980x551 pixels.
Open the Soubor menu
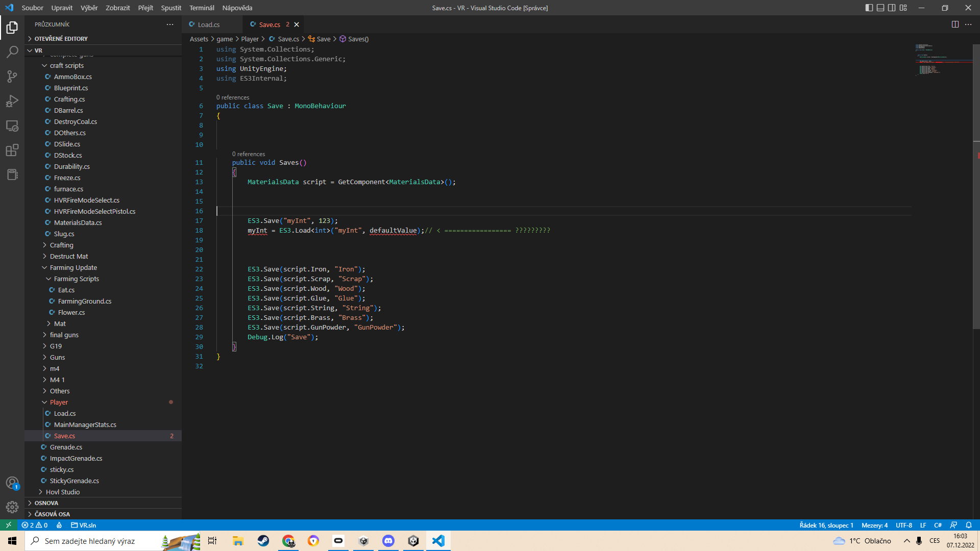[32, 8]
